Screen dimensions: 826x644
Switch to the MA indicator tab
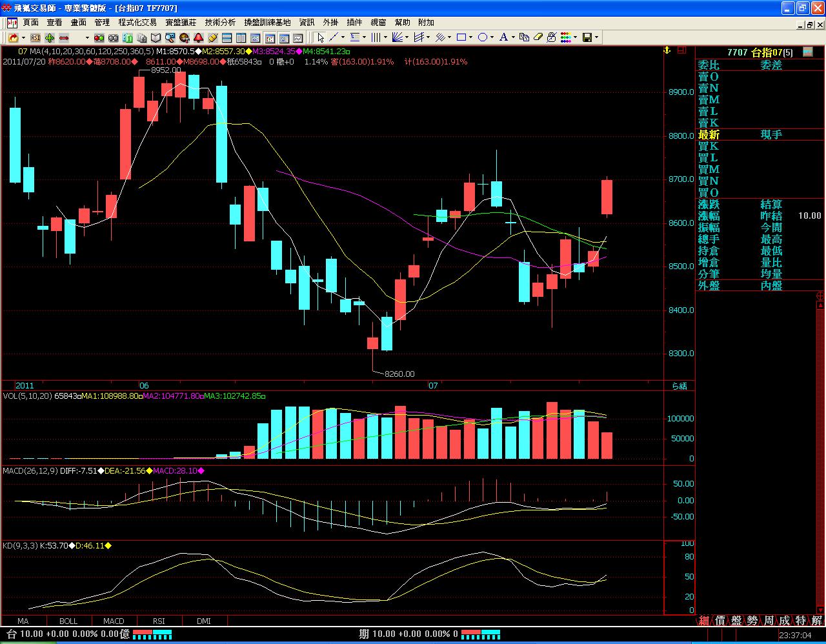click(x=23, y=621)
